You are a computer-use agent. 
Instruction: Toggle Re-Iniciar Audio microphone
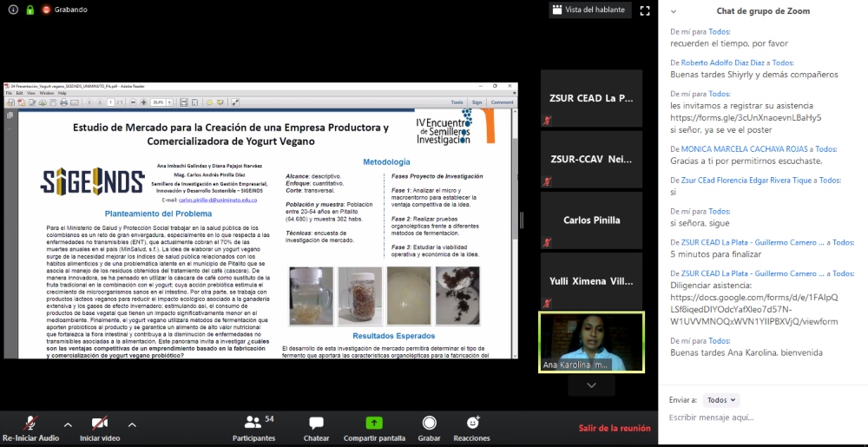click(x=30, y=428)
